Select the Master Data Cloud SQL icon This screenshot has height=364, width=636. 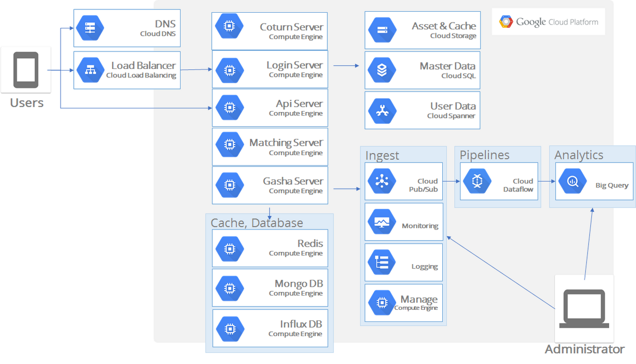(382, 70)
